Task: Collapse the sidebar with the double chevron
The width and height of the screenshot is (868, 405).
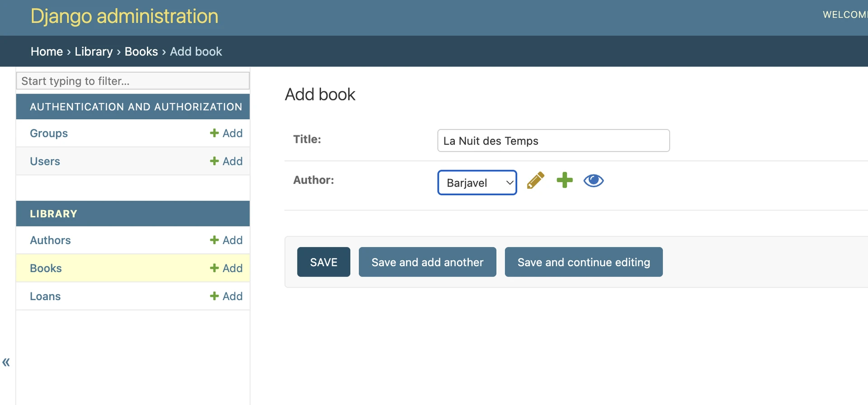Action: [x=6, y=362]
